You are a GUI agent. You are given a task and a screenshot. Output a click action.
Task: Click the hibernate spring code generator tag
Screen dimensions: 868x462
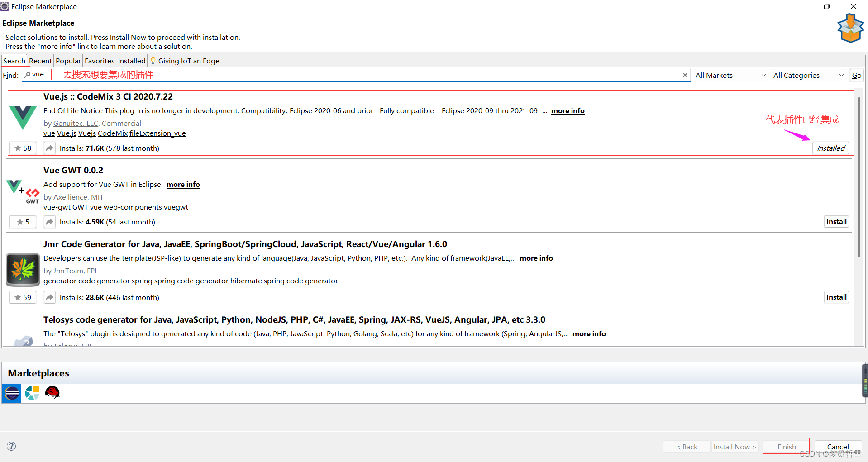(284, 281)
